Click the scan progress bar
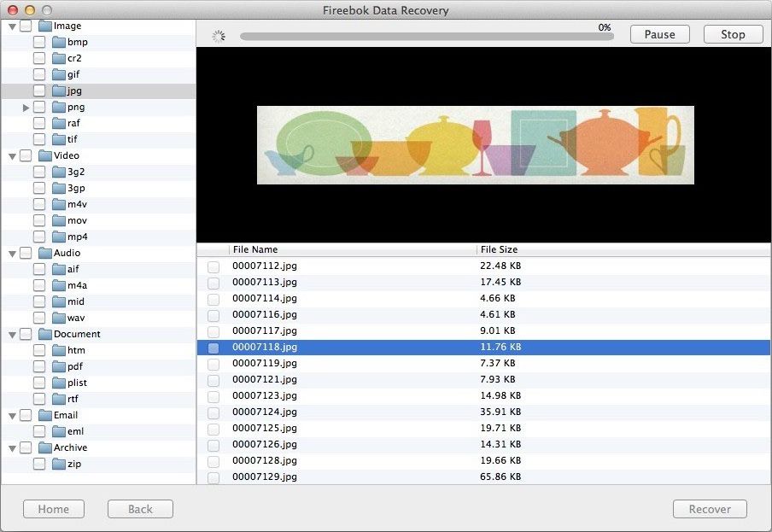Screen dimensions: 772x532 coord(426,37)
